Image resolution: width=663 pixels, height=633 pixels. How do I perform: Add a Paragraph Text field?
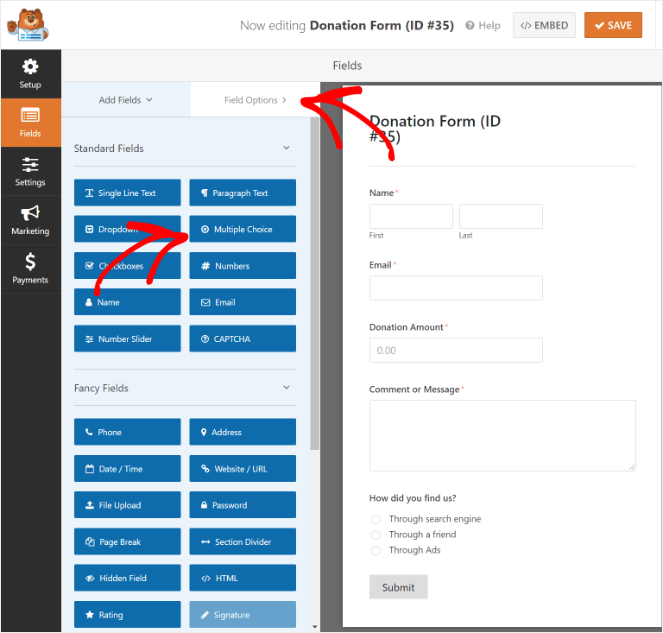(x=242, y=193)
